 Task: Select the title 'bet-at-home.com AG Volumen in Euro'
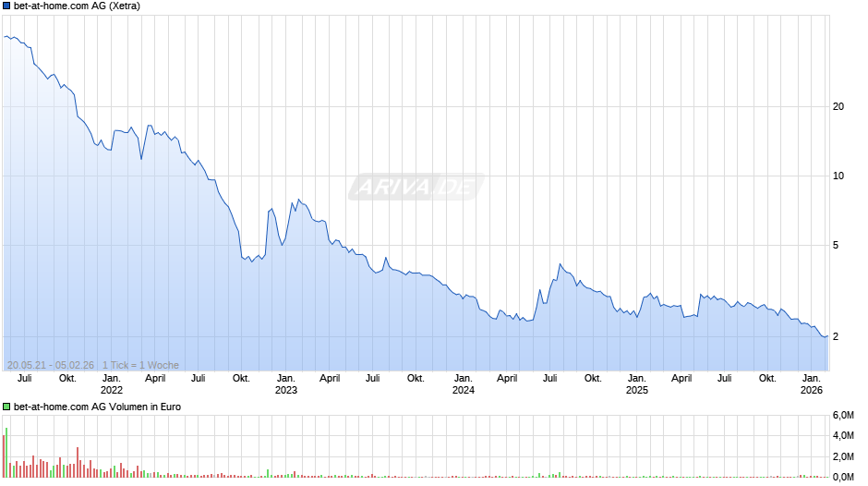[x=98, y=407]
